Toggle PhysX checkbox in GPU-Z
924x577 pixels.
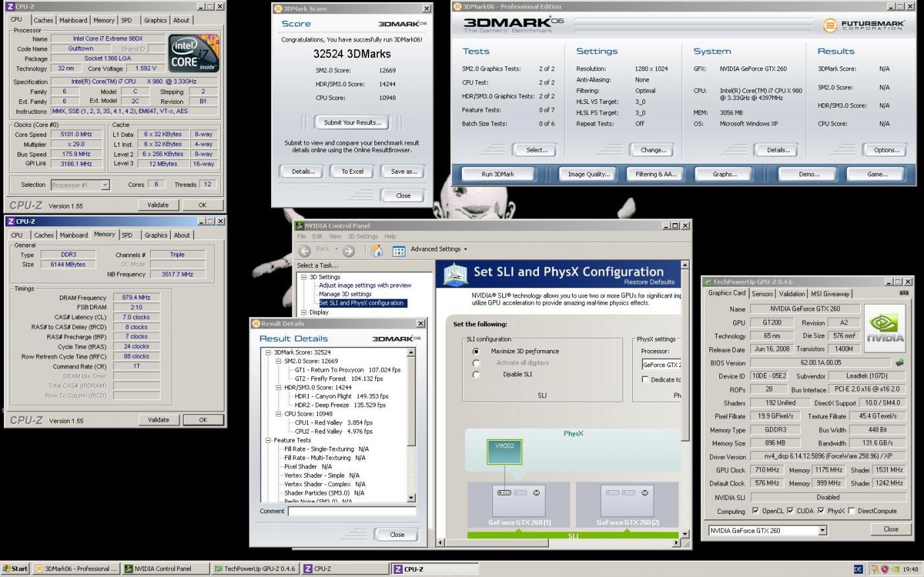(821, 511)
